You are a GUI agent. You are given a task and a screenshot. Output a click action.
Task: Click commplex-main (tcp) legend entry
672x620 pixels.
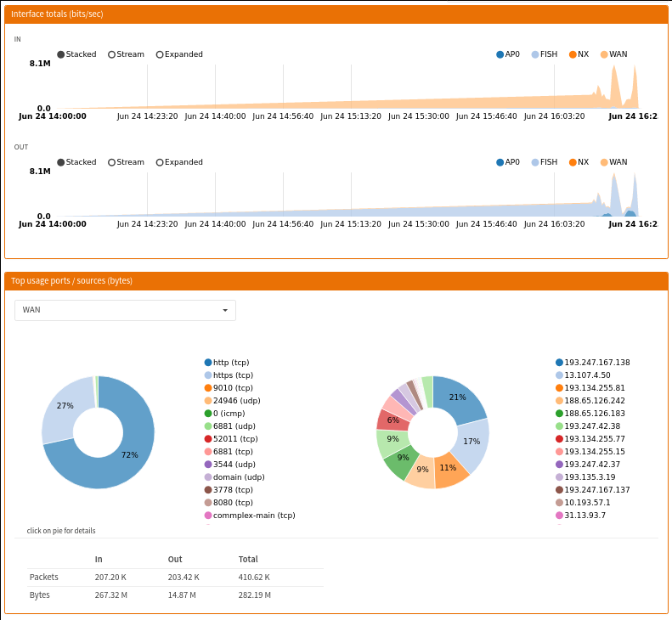pyautogui.click(x=250, y=516)
